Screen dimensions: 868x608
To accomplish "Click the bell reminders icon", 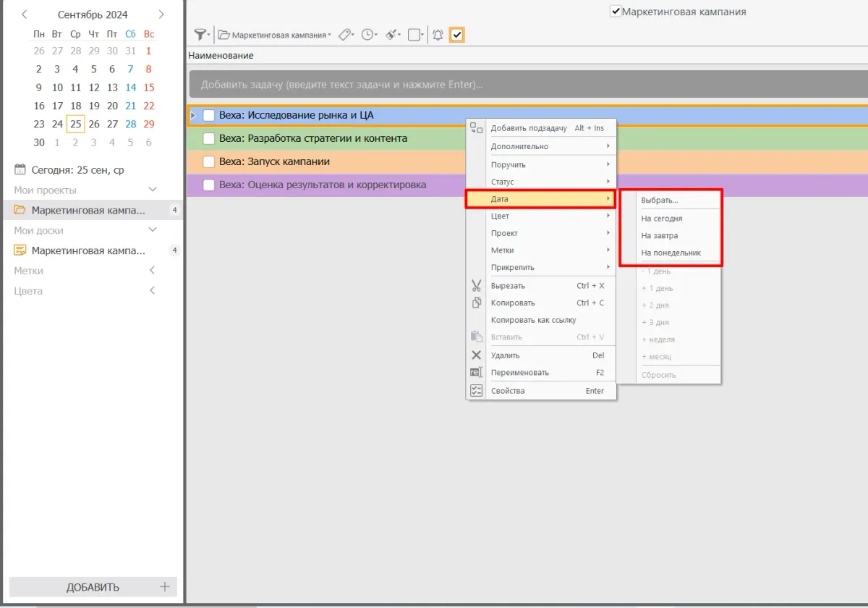I will [x=438, y=35].
